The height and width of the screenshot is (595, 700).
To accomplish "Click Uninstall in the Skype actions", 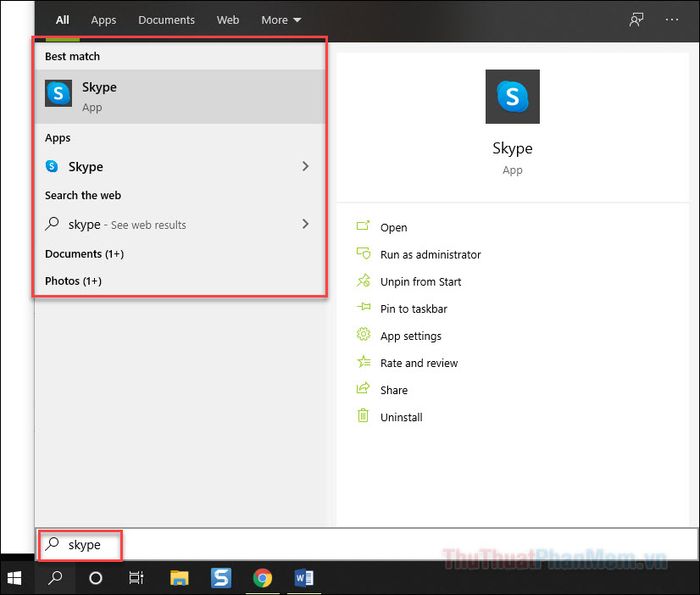I will click(401, 417).
